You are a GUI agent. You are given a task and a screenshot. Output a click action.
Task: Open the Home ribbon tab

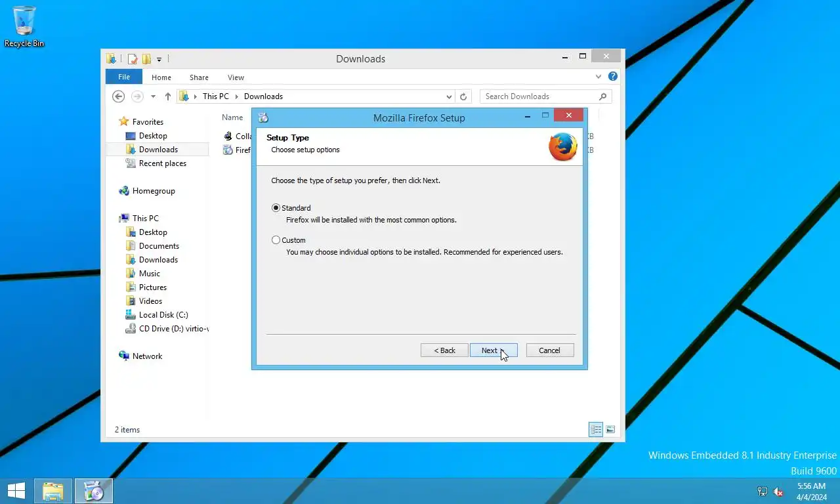pyautogui.click(x=161, y=77)
